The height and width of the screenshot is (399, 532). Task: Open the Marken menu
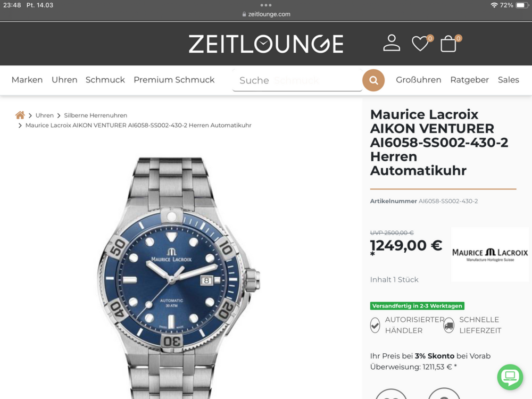[x=27, y=80]
